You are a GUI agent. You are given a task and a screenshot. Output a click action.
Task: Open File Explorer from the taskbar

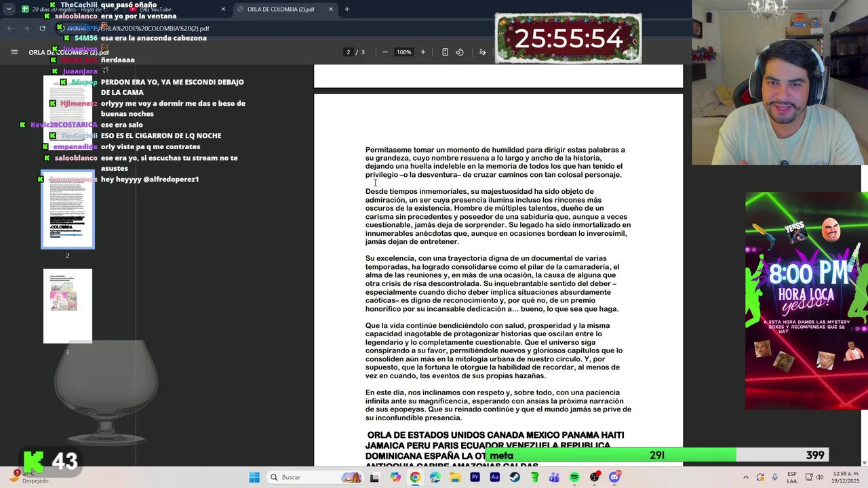click(x=455, y=477)
